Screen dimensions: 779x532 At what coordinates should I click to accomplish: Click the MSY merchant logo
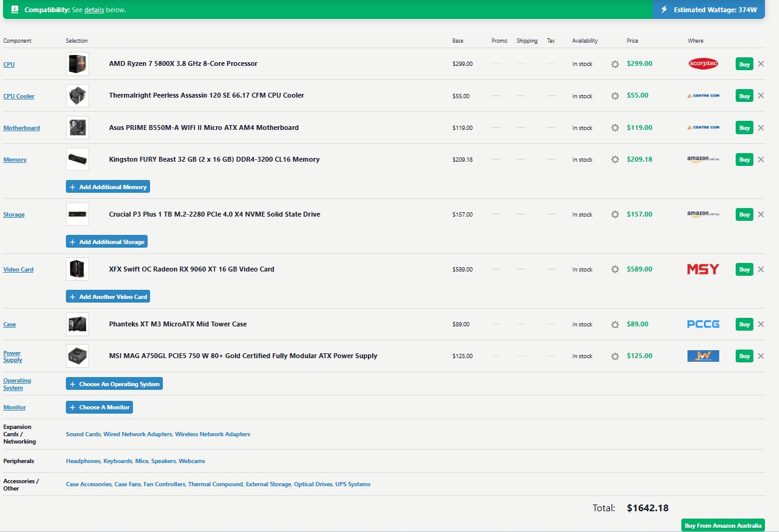point(703,269)
